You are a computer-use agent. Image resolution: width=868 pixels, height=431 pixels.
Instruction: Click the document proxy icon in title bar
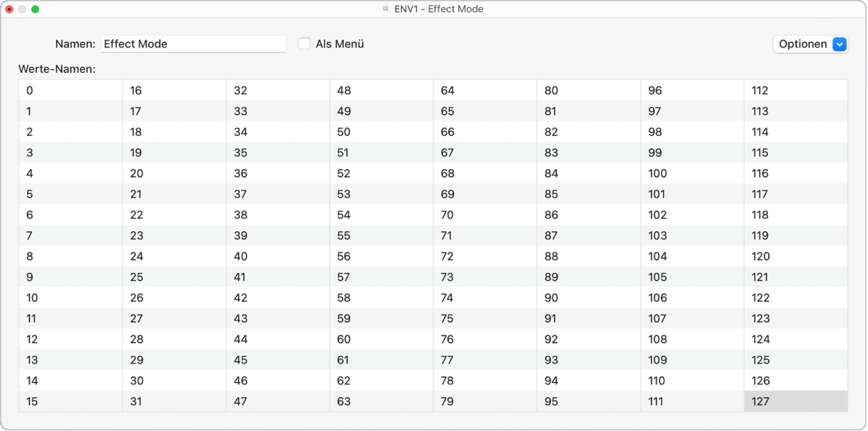coord(385,9)
